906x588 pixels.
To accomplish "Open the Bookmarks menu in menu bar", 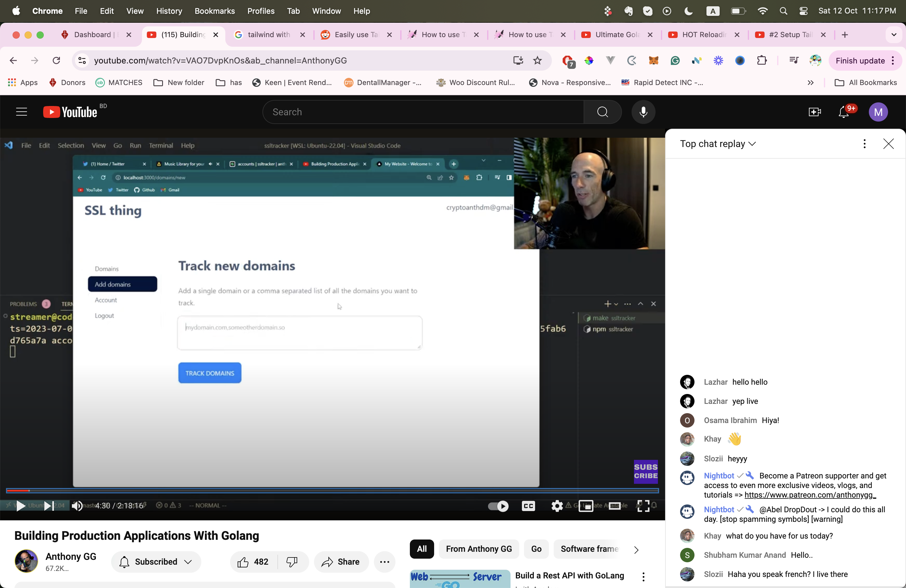I will coord(215,11).
